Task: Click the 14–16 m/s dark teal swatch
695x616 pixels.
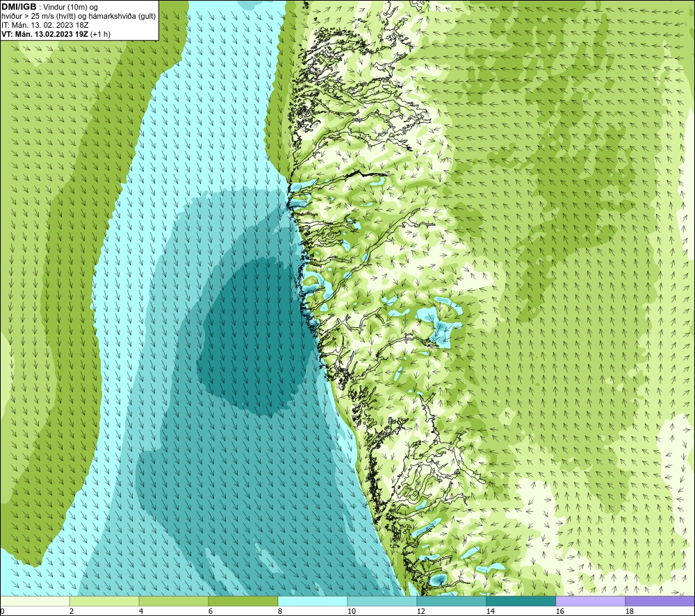Action: (521, 601)
